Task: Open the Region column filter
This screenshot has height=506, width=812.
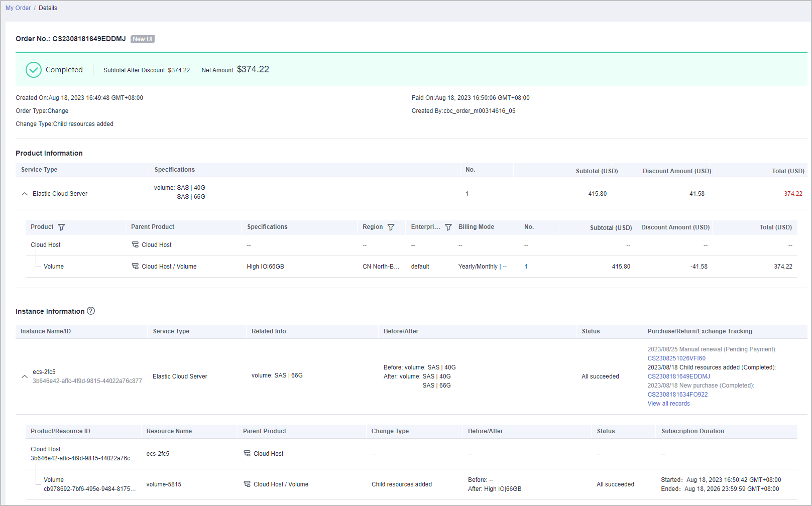Action: pos(391,227)
